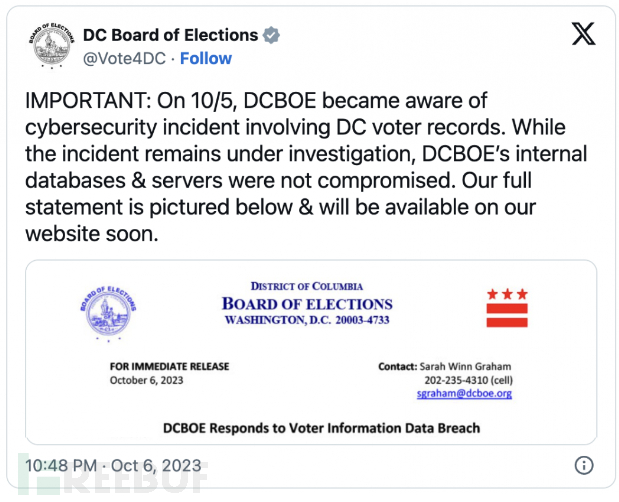
Task: Open the sgraham@dcboe.org email link
Action: point(464,393)
